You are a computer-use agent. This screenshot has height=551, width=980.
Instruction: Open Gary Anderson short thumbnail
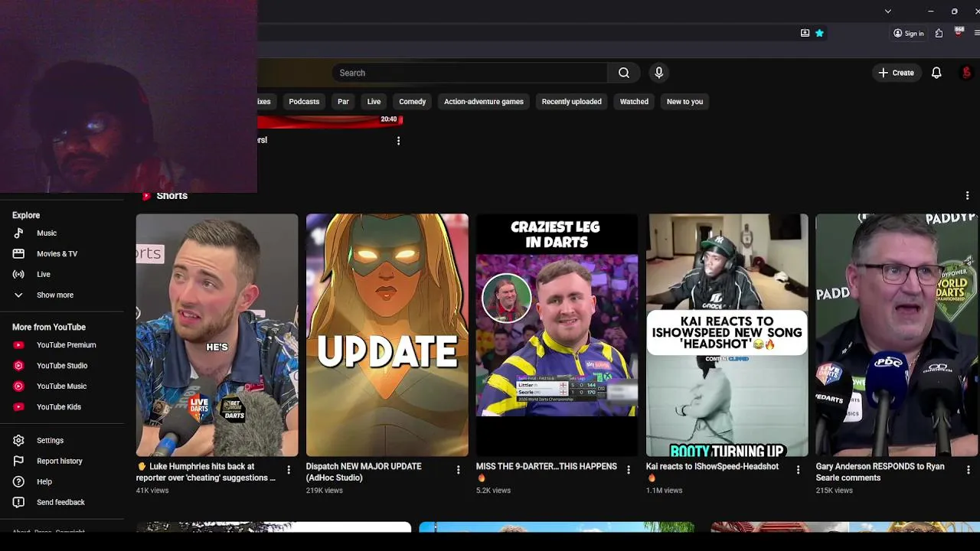pos(897,334)
